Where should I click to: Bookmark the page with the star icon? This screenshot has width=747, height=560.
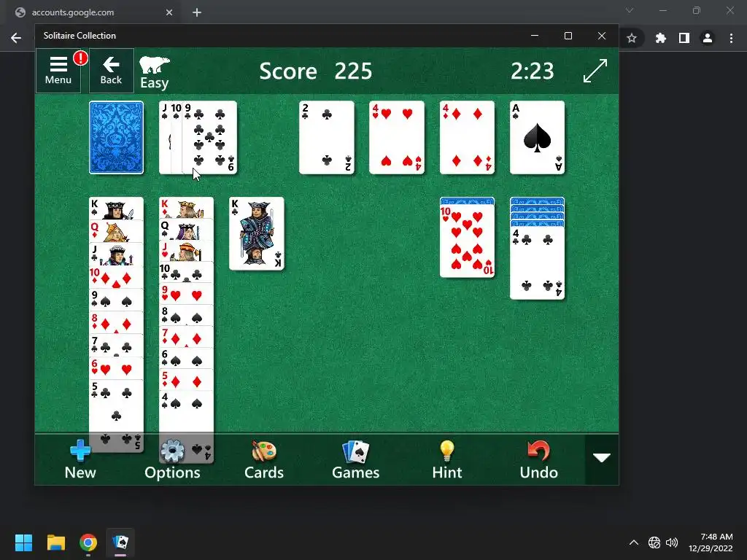tap(632, 38)
